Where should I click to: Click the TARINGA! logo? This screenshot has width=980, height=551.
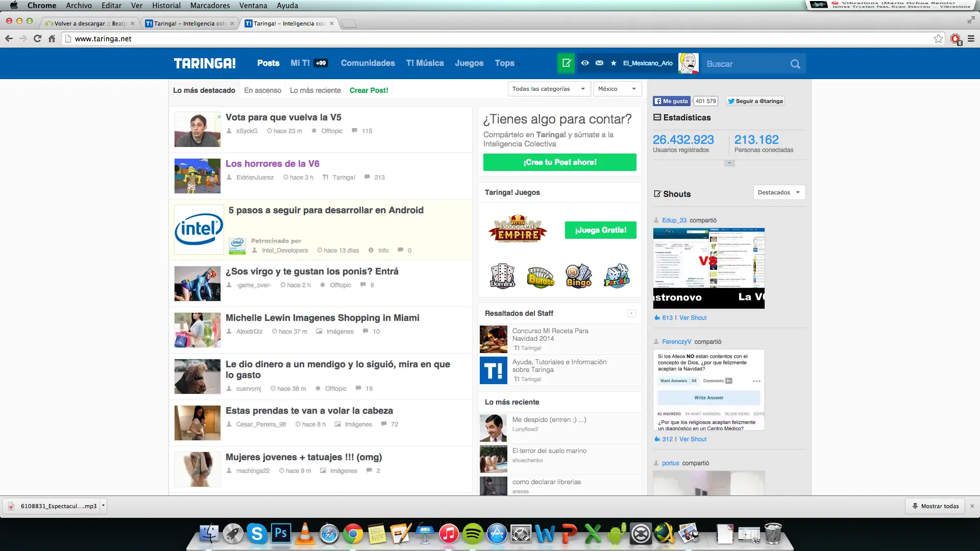(x=205, y=63)
